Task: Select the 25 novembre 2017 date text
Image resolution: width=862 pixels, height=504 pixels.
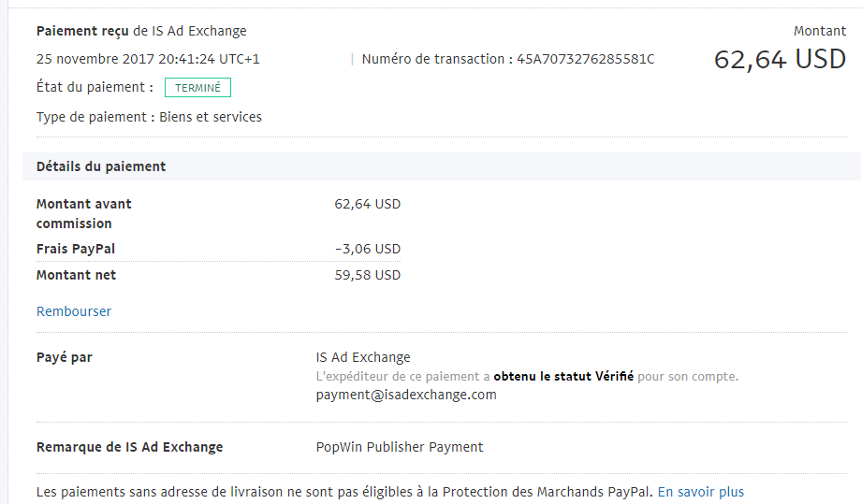Action: point(95,59)
